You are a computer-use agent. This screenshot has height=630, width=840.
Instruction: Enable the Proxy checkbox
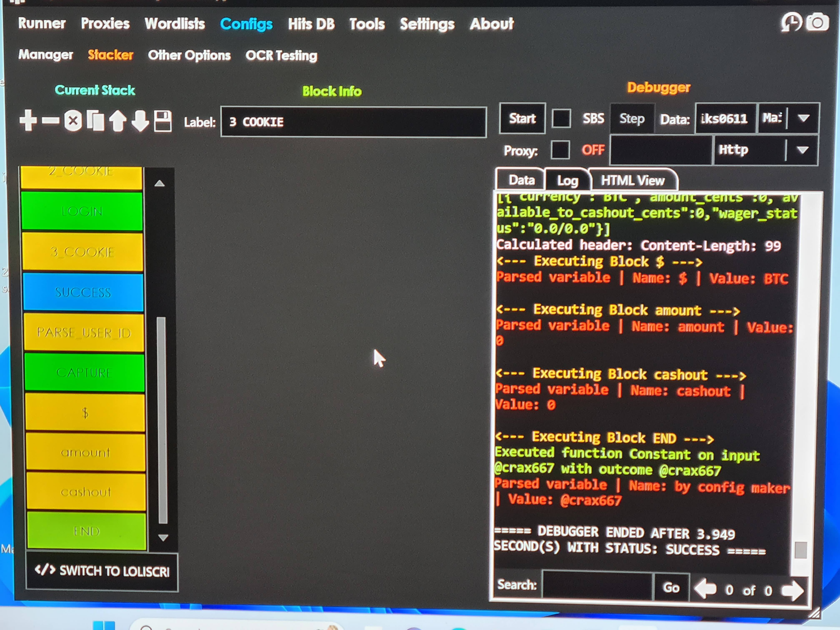(560, 150)
